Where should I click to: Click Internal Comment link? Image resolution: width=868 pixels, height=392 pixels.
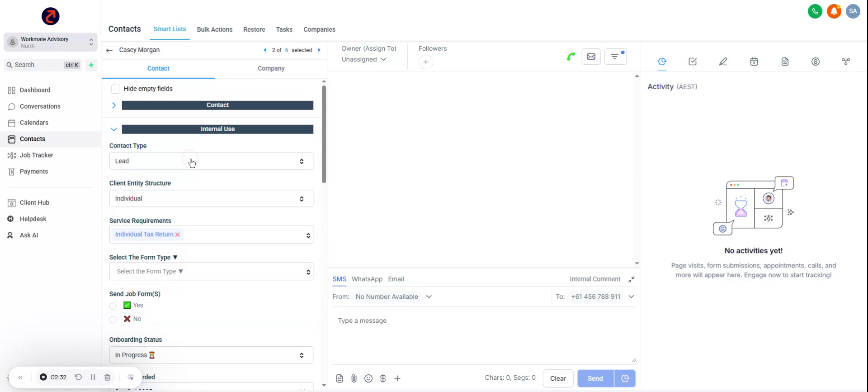point(595,279)
